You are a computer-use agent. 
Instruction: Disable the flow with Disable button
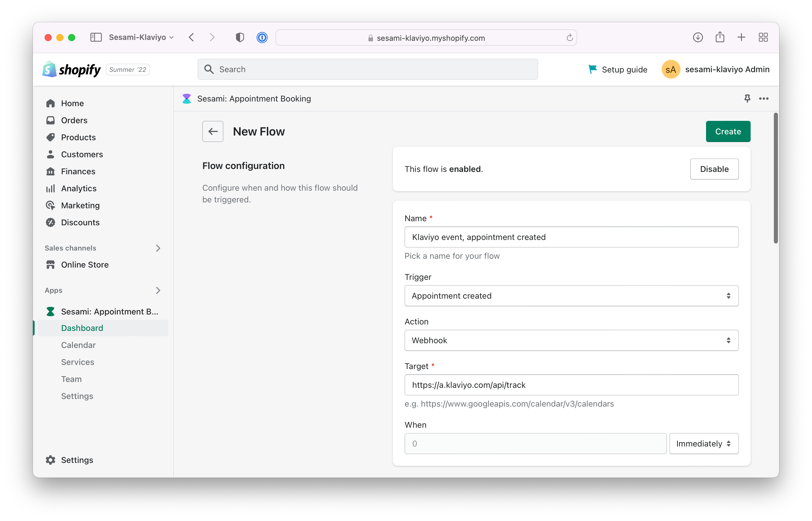click(714, 169)
